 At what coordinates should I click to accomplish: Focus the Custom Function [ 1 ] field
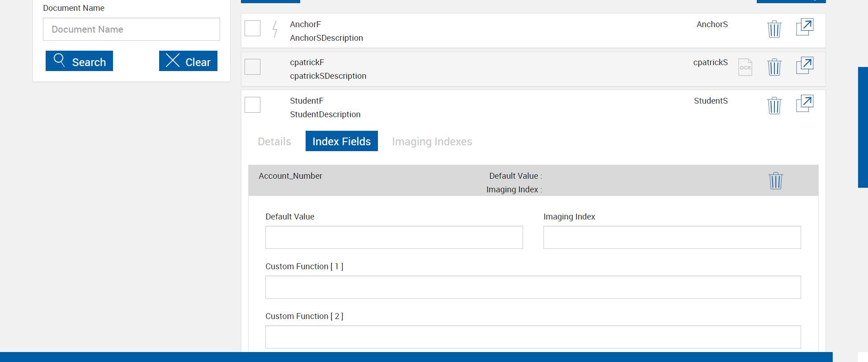click(x=533, y=287)
